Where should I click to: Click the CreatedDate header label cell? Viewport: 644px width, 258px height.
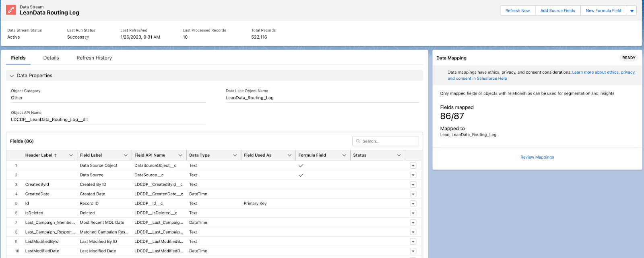point(37,194)
